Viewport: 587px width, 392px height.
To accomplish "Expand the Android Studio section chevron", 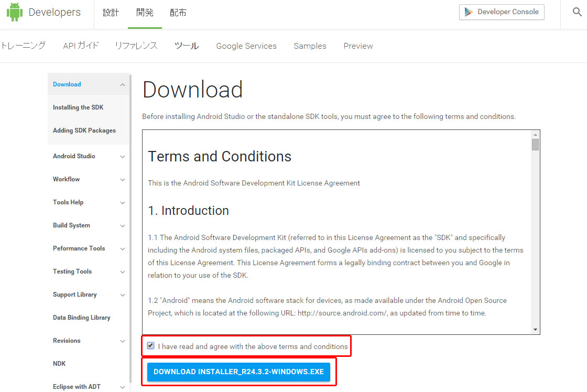I will tap(123, 157).
